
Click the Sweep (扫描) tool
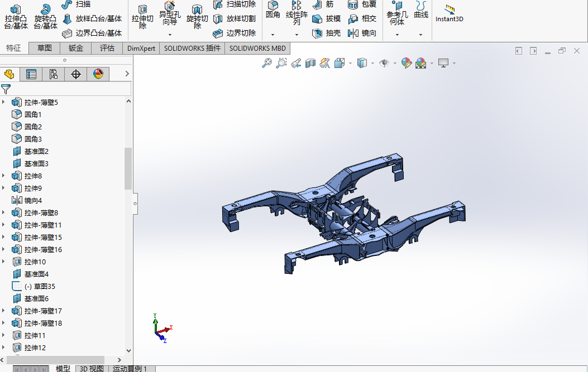pyautogui.click(x=76, y=4)
